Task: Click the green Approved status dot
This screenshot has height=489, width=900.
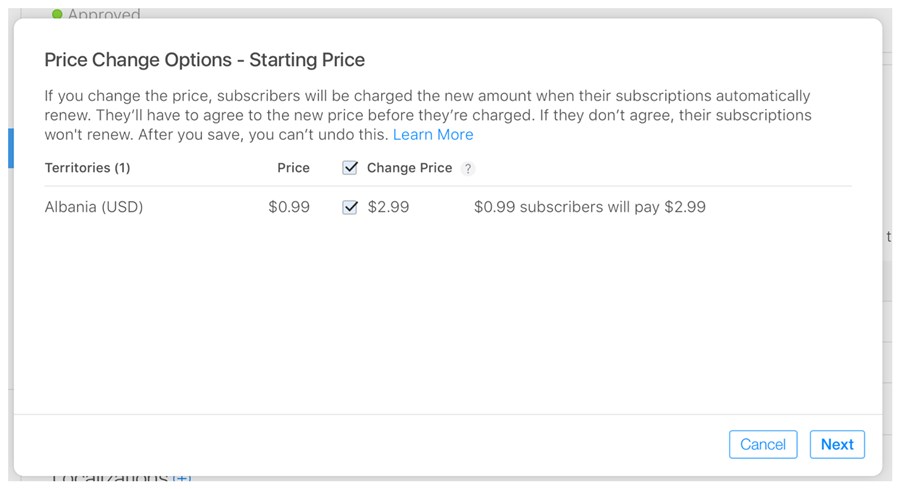Action: (57, 14)
